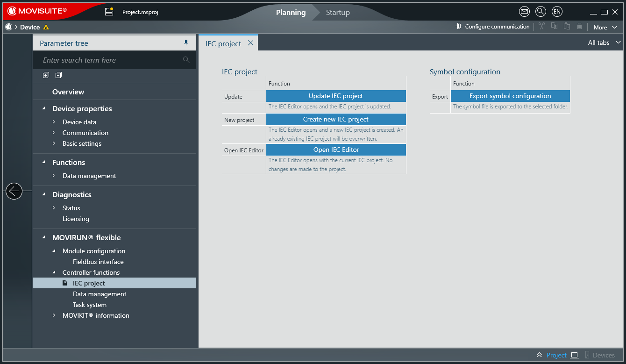626x364 pixels.
Task: Close the IEC project tab
Action: pos(250,43)
